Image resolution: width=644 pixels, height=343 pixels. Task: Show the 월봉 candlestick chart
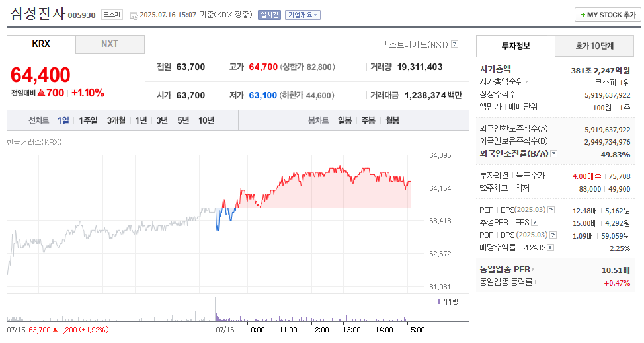pos(392,121)
